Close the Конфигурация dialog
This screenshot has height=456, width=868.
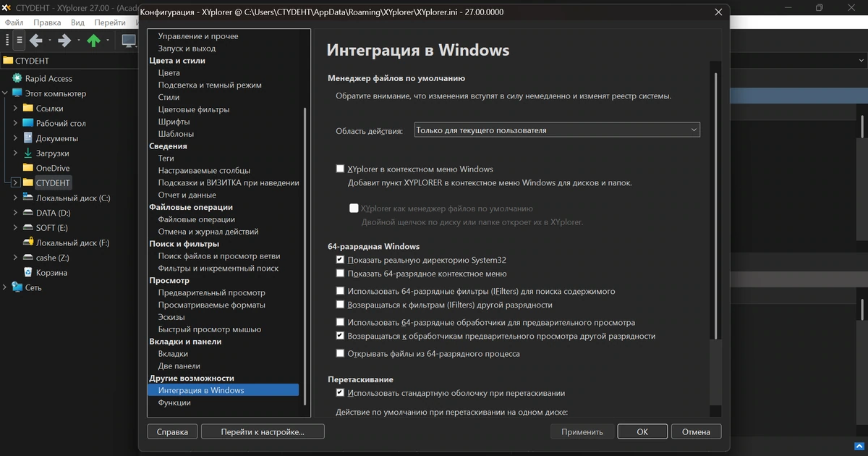tap(718, 12)
